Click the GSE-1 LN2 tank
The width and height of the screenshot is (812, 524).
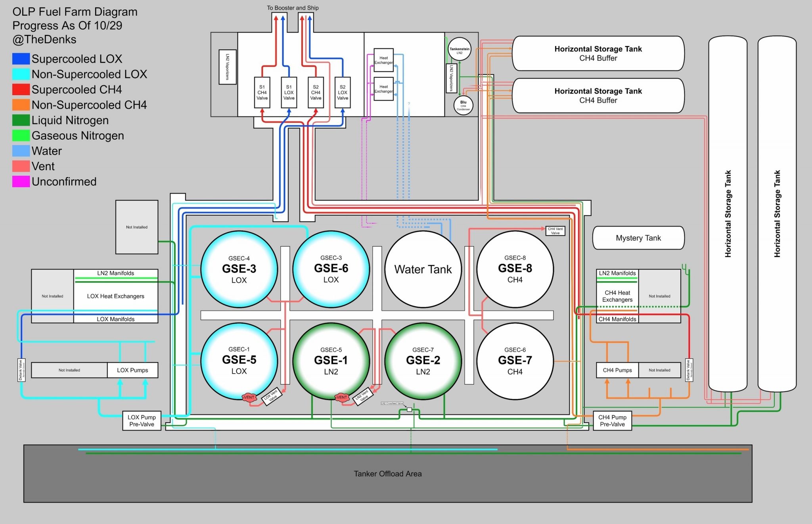pyautogui.click(x=331, y=361)
